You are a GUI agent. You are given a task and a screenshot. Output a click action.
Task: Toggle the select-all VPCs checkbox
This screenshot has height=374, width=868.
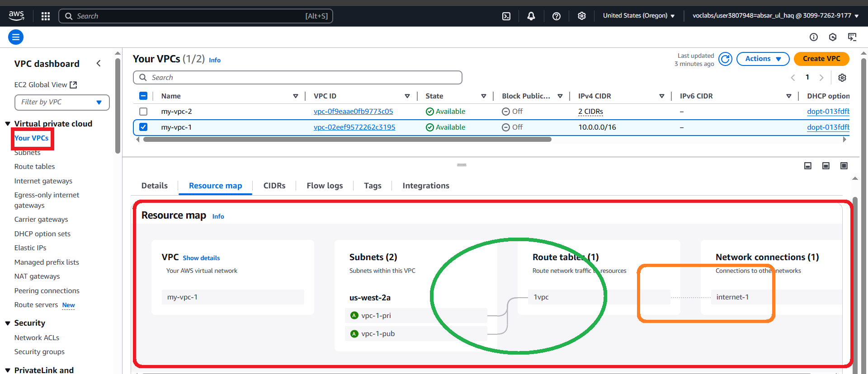point(143,96)
